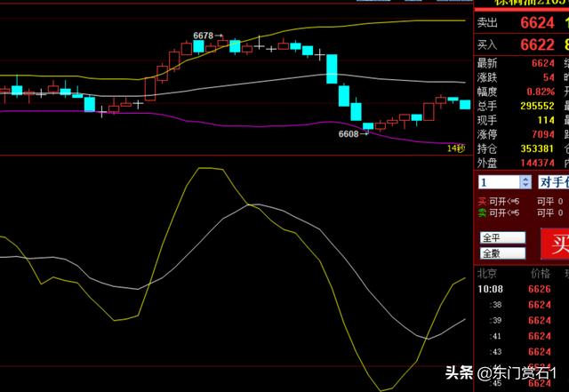This screenshot has height=392, width=569.
Task: Click the 北京 time column header
Action: [x=490, y=274]
